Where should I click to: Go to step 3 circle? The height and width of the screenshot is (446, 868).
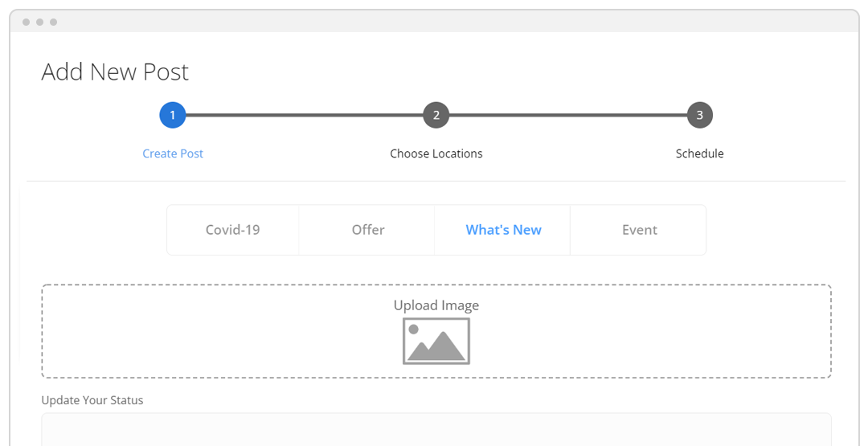point(699,115)
